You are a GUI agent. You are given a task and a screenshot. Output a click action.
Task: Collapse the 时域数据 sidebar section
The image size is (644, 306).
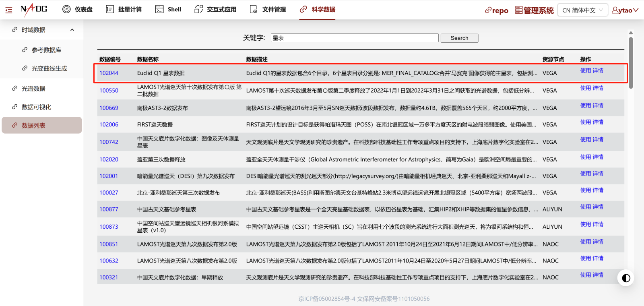72,30
